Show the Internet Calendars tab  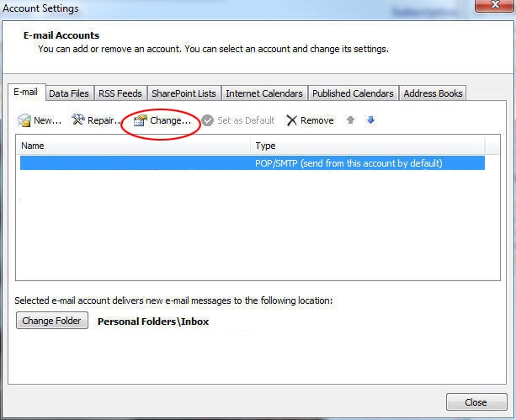[x=263, y=93]
